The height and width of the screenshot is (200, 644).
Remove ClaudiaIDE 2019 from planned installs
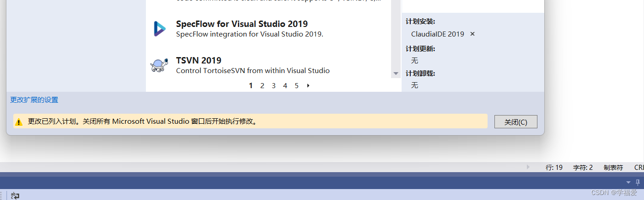[x=472, y=34]
